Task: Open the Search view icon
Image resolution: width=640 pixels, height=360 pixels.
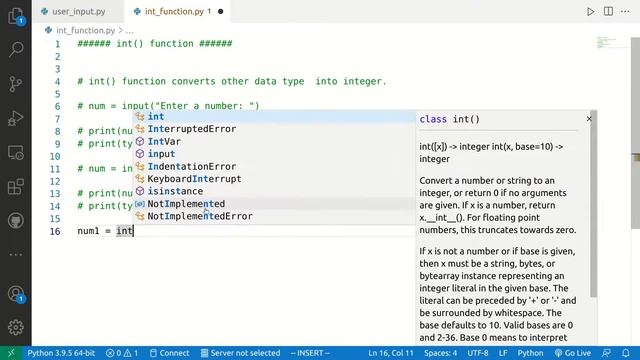Action: (x=16, y=49)
